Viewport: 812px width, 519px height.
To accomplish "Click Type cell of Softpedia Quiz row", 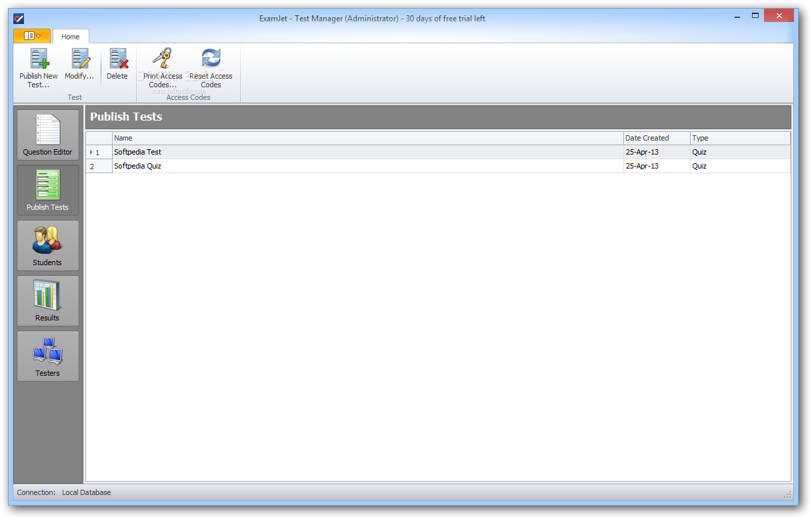I will coord(740,166).
